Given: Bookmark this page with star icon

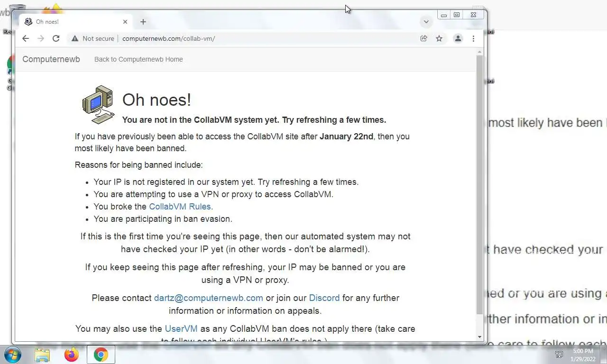Looking at the screenshot, I should pyautogui.click(x=439, y=38).
